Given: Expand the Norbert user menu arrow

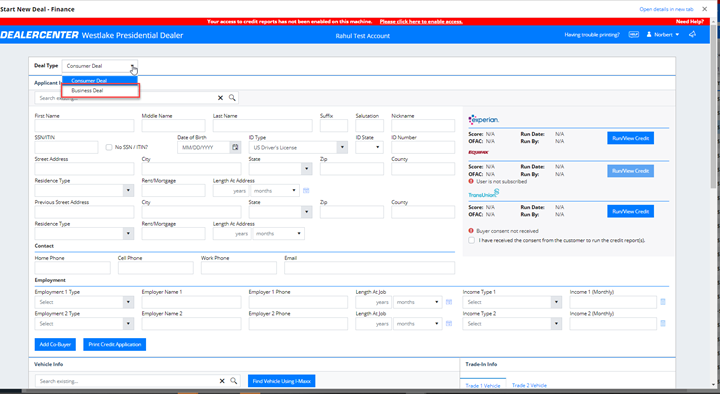Looking at the screenshot, I should point(677,35).
